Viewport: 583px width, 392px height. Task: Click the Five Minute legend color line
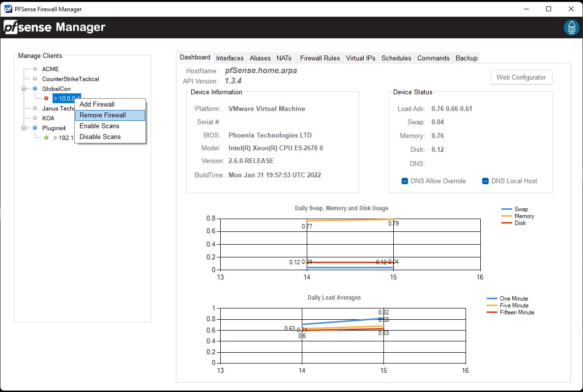(x=492, y=306)
